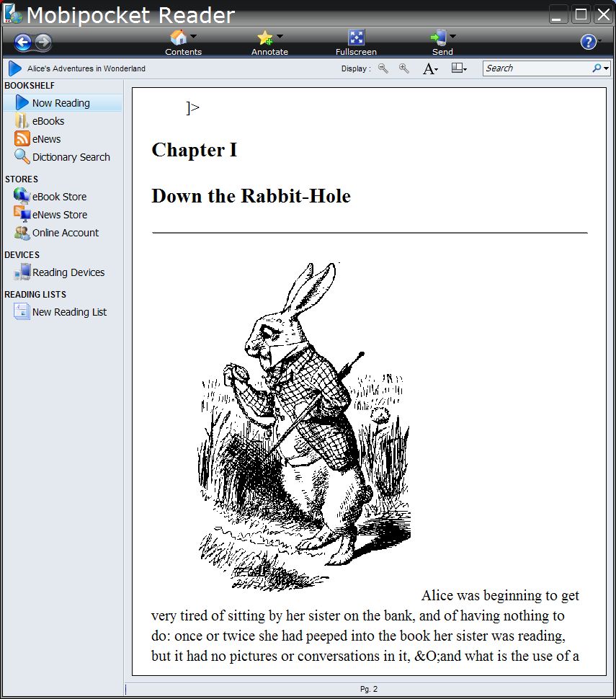Click the blue play icon beside book title
This screenshot has height=699, width=616.
[14, 68]
